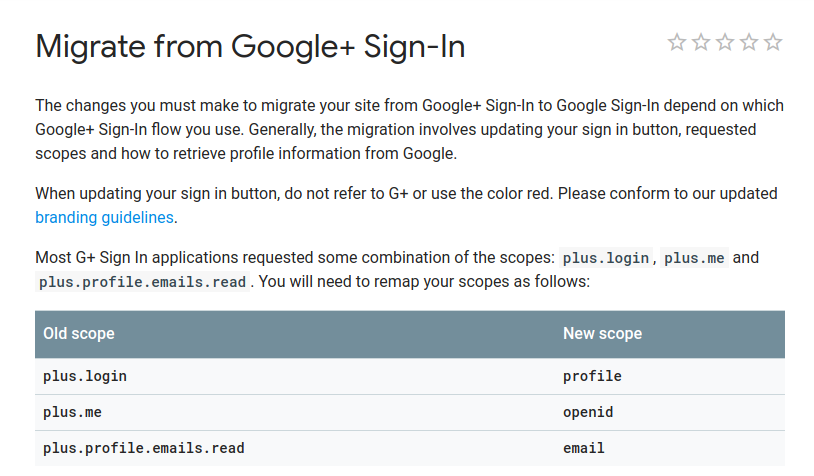Click the plus.profile.emails.read table cell

coord(143,448)
